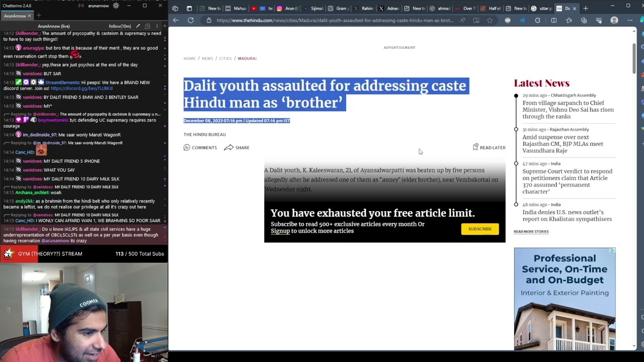Click the 'GYM (THEORY??) STREAM' title
The width and height of the screenshot is (644, 362).
[50, 254]
